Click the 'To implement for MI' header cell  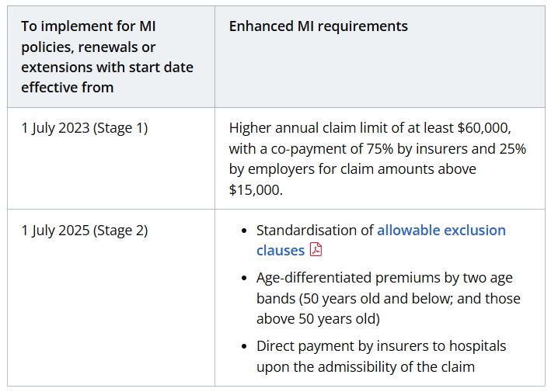point(110,57)
